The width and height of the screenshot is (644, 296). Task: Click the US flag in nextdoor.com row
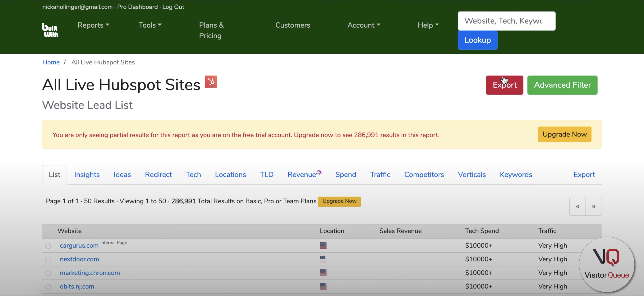(x=323, y=259)
